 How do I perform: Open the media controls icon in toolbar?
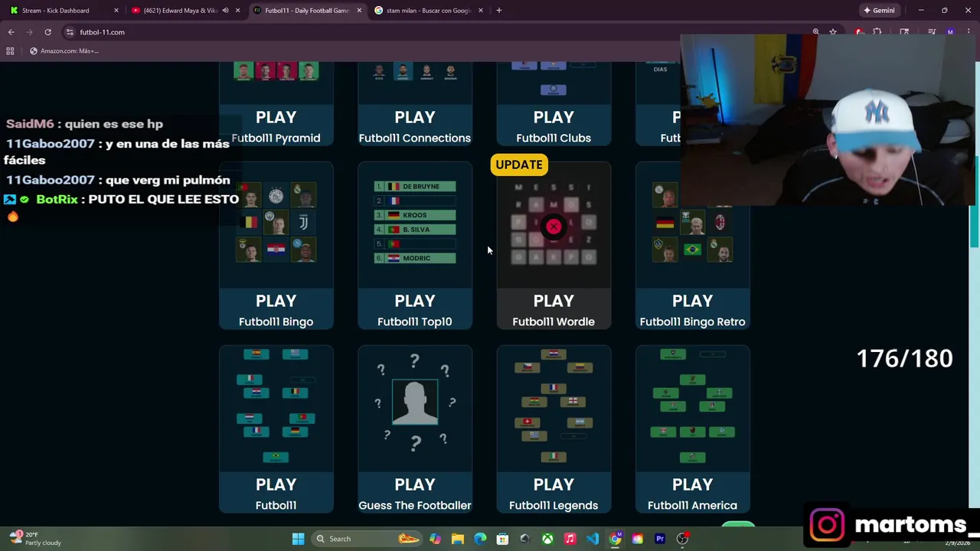(932, 32)
